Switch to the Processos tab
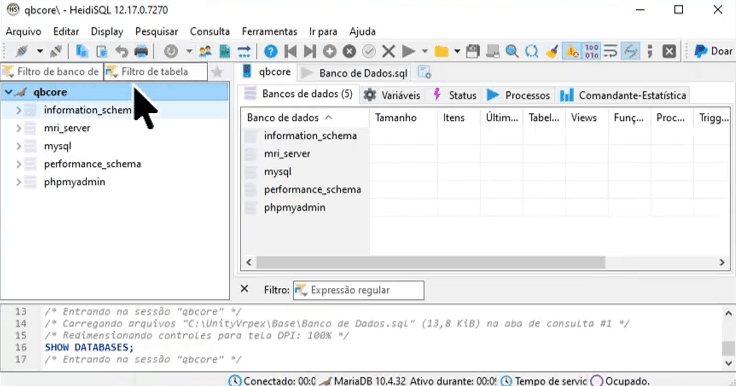The image size is (736, 386). point(518,95)
